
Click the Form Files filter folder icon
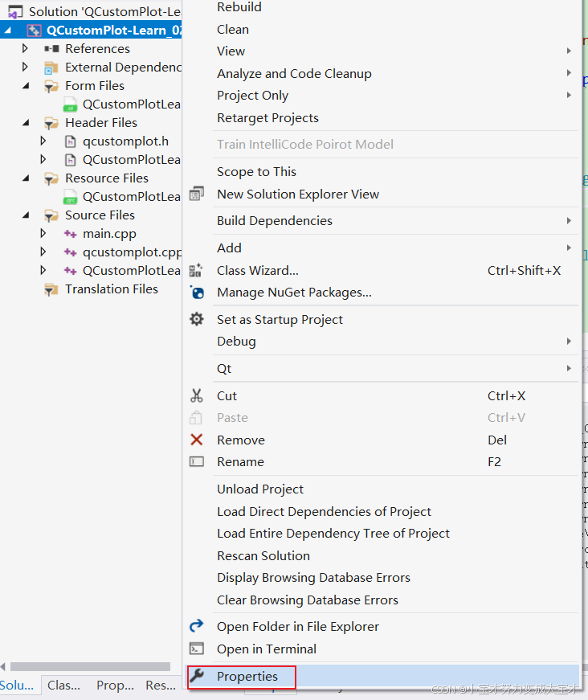tap(51, 86)
